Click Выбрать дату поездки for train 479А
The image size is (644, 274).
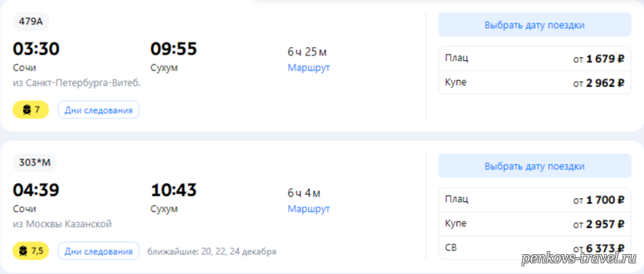click(x=535, y=24)
